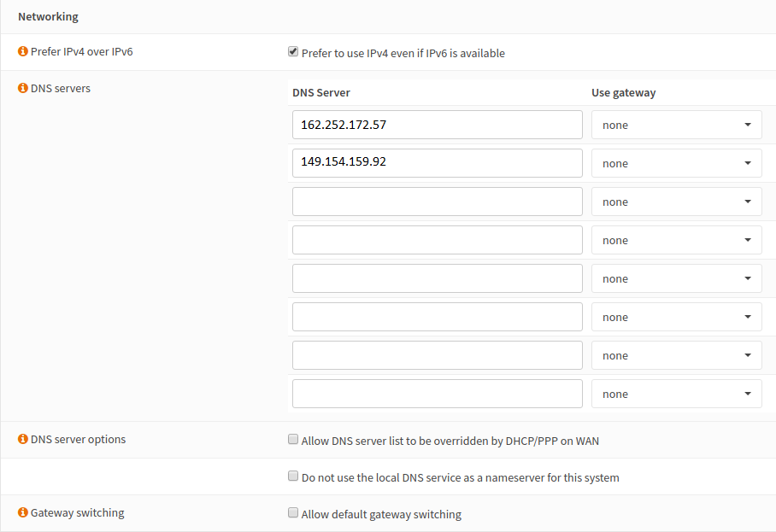Click the sixth DNS server input field
776x532 pixels.
(x=437, y=317)
